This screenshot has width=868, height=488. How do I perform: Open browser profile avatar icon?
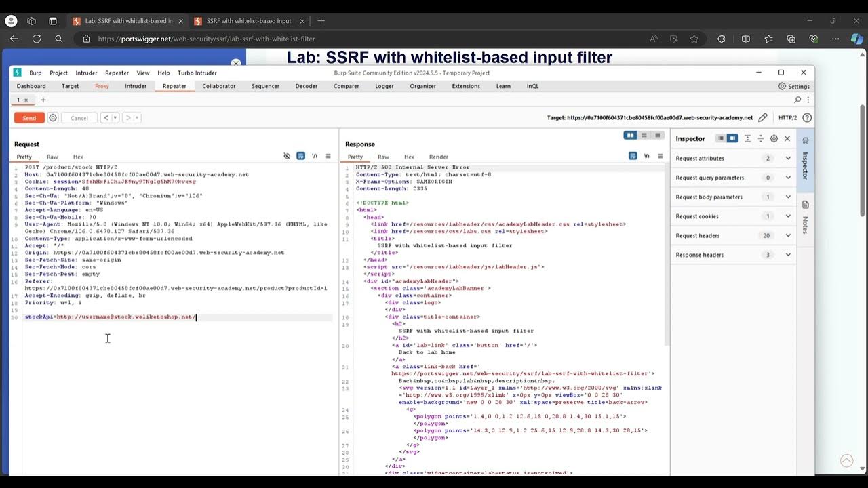click(x=11, y=21)
